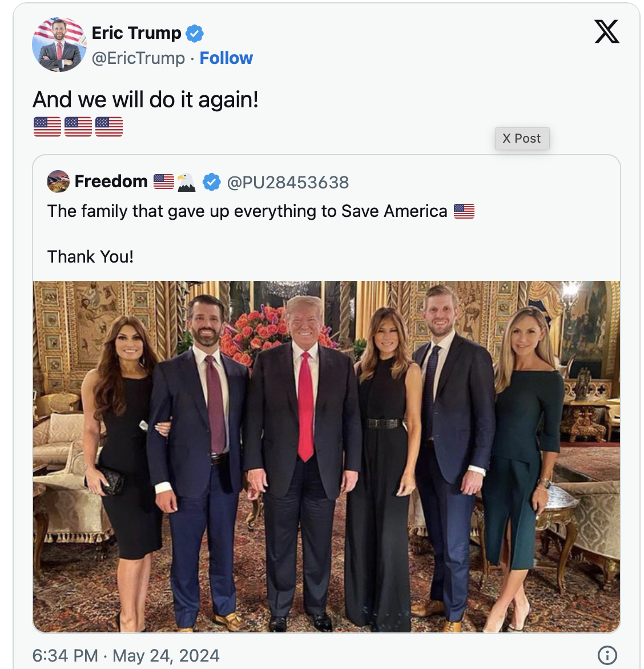Open the @EricTrump handle link
This screenshot has height=669, width=644.
138,58
